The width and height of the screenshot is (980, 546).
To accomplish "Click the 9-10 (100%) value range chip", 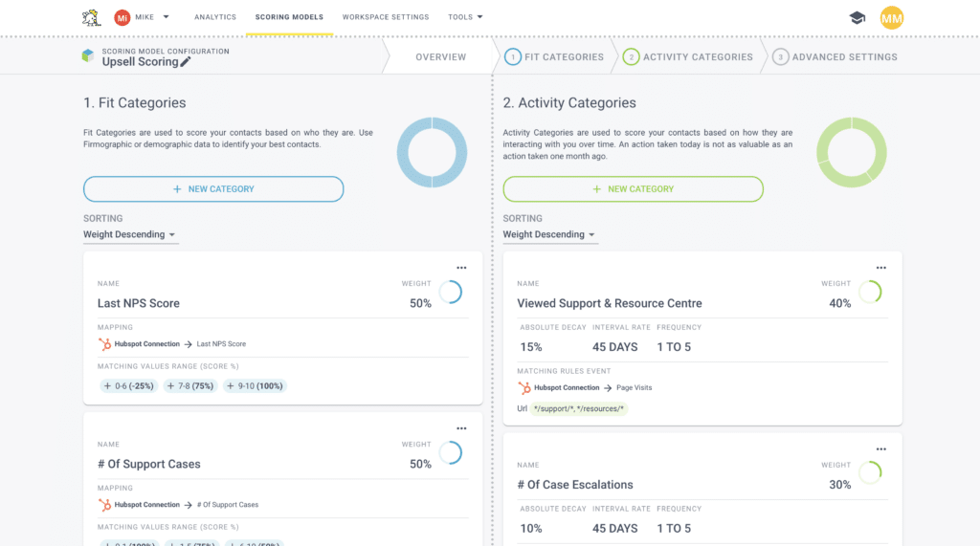I will [255, 386].
